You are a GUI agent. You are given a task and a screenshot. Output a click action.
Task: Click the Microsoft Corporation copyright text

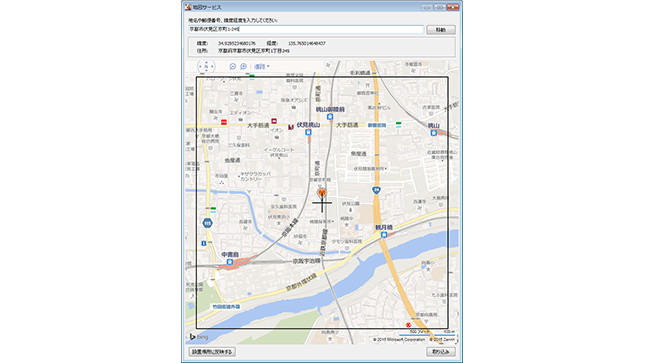point(399,340)
